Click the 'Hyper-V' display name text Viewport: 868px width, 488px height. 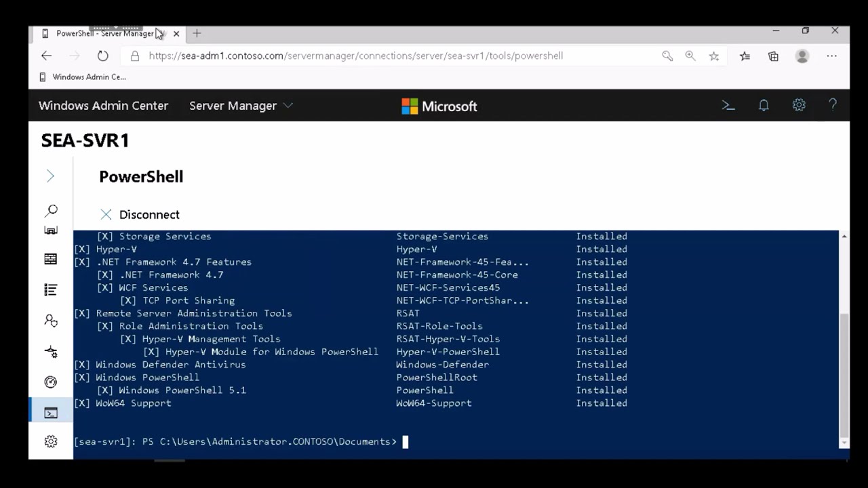click(116, 249)
